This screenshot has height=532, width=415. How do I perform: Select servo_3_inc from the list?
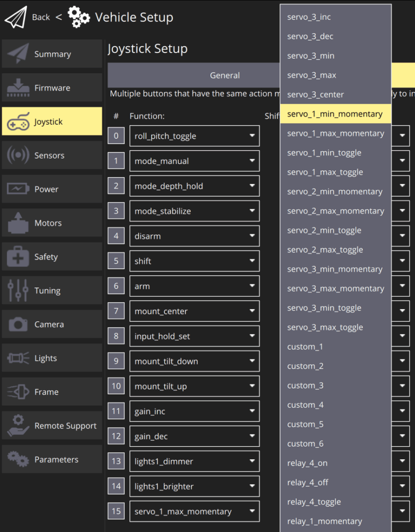[x=336, y=17]
